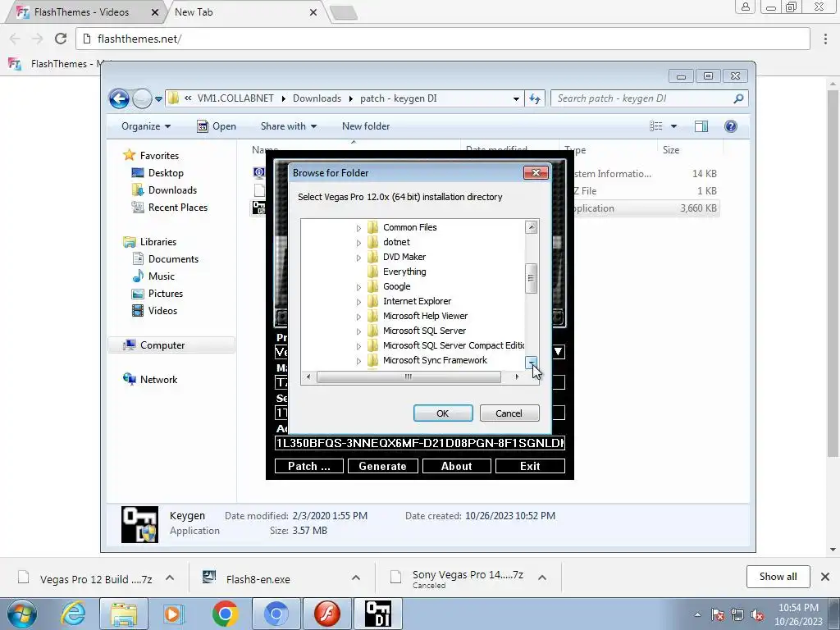Open About in the keygen window
This screenshot has width=840, height=630.
(x=456, y=466)
